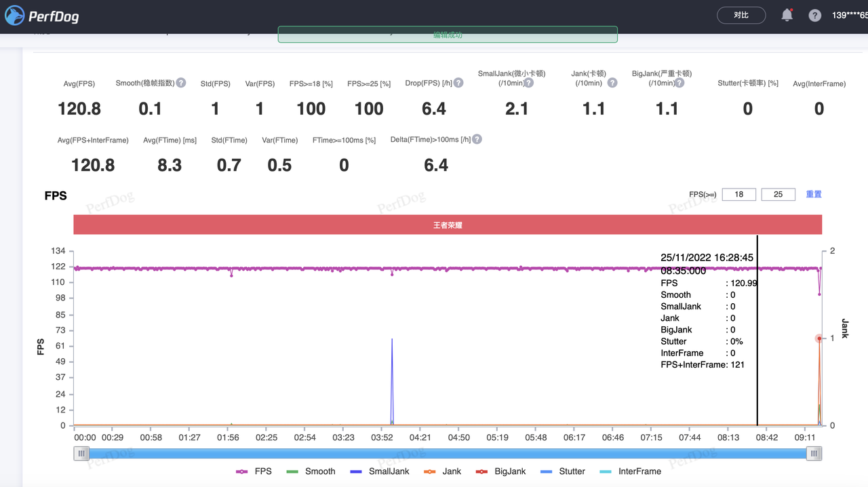Viewport: 868px width, 487px height.
Task: Open the account menu 139****
Action: click(x=849, y=16)
